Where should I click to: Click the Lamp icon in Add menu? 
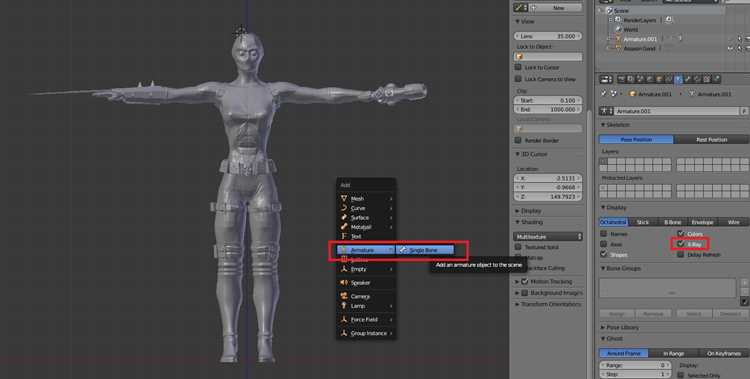pyautogui.click(x=344, y=306)
